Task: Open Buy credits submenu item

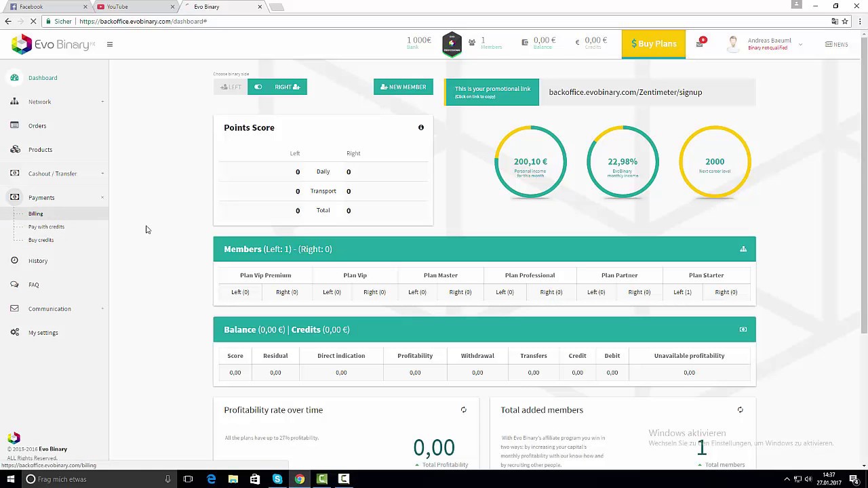Action: [x=41, y=240]
